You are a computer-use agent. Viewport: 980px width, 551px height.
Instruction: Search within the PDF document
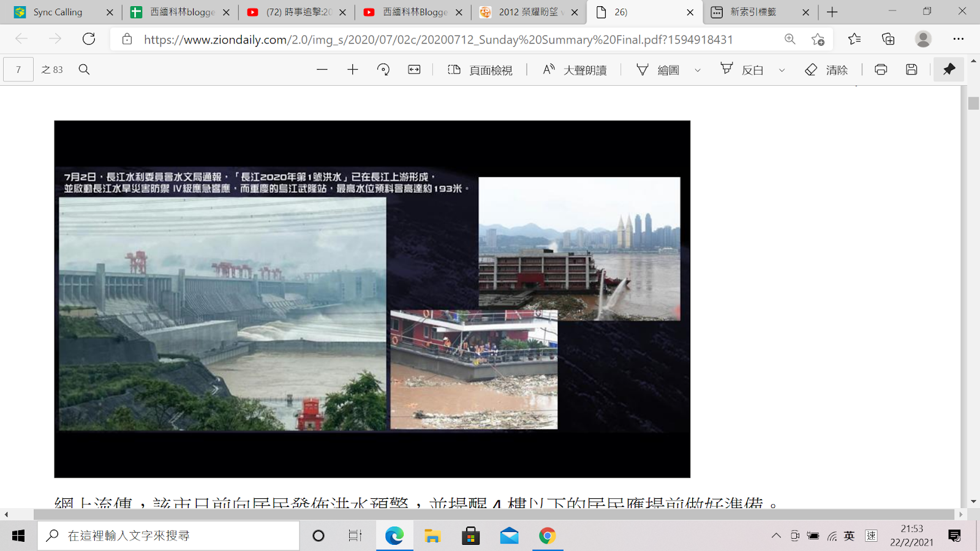(x=85, y=70)
